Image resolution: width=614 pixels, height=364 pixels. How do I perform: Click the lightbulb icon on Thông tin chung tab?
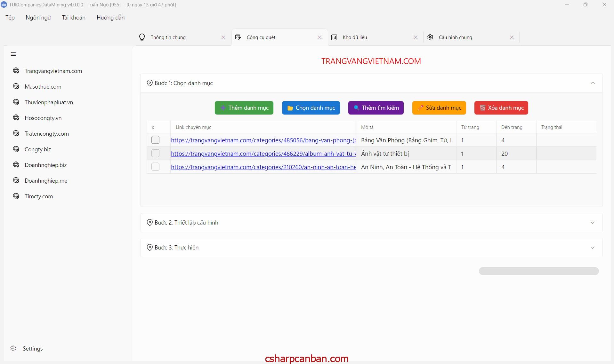pyautogui.click(x=142, y=37)
